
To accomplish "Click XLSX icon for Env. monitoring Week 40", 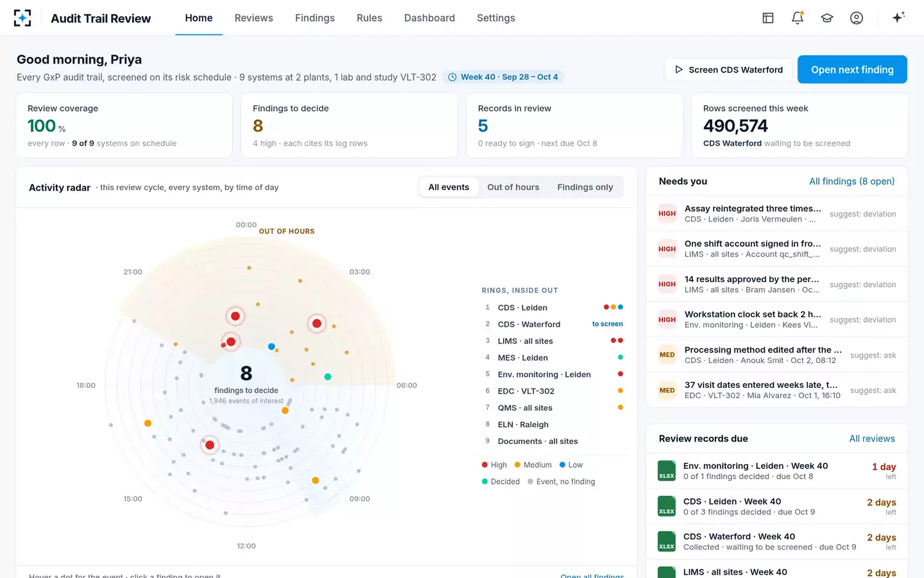I will coord(667,471).
